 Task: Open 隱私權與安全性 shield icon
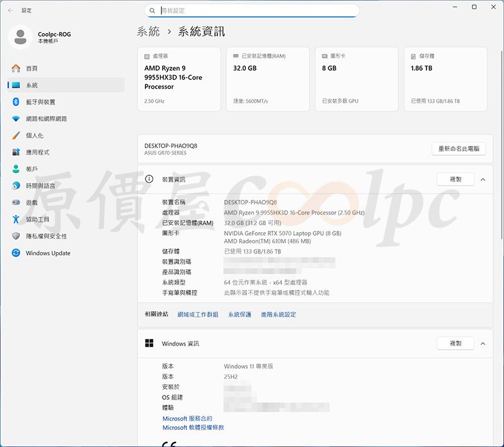pos(16,236)
